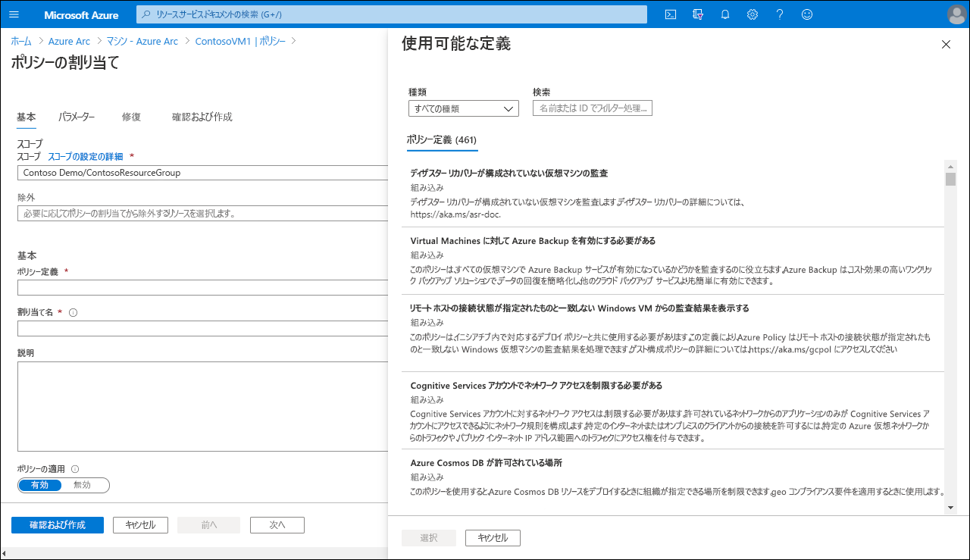Click キャンセル in the definitions panel
970x560 pixels.
(493, 538)
